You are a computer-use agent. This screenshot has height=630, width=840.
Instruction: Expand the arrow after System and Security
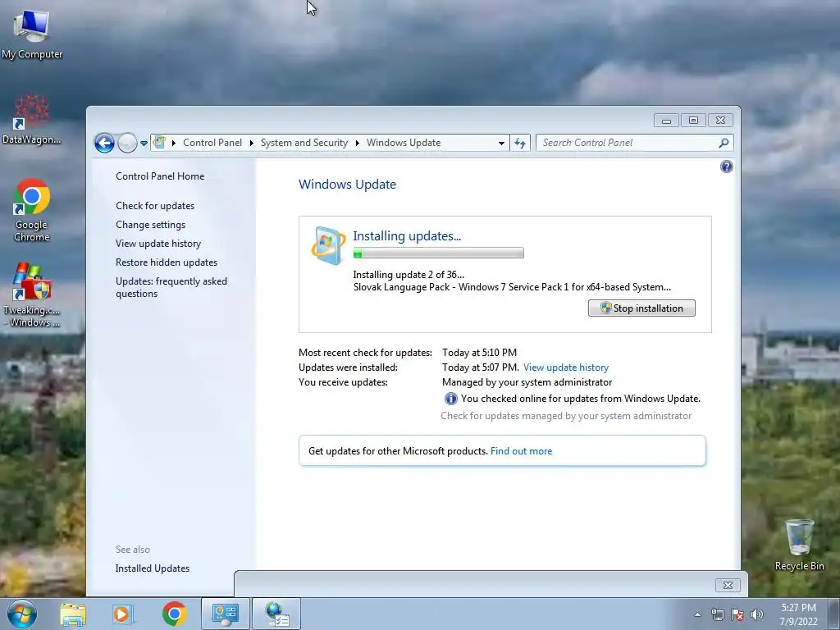pos(358,143)
